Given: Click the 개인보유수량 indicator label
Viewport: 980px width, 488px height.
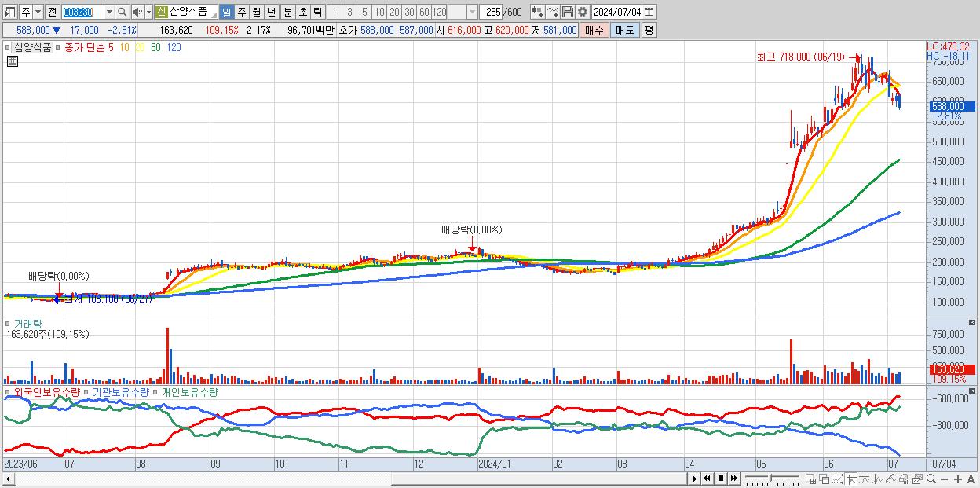Looking at the screenshot, I should tap(190, 391).
